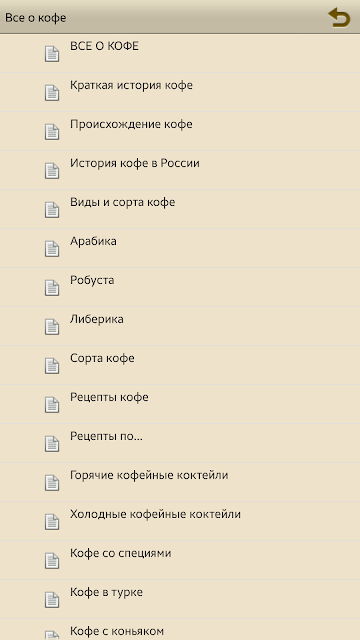Viewport: 360px width, 640px height.
Task: Select Горячие кофейные коктейли
Action: point(180,482)
